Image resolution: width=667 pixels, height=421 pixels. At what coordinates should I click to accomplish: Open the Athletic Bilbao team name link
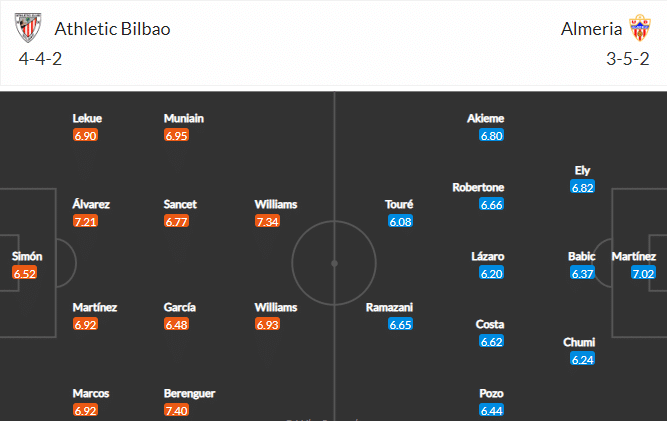[112, 29]
